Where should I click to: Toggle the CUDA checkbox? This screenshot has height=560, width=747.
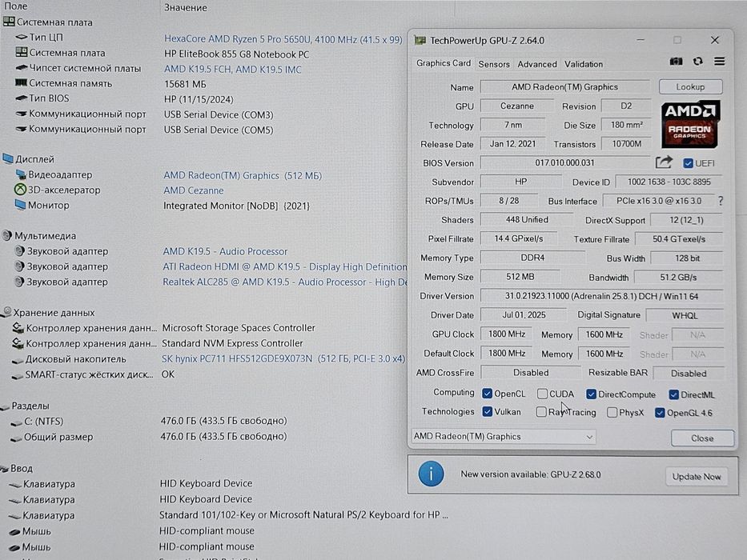coord(542,394)
